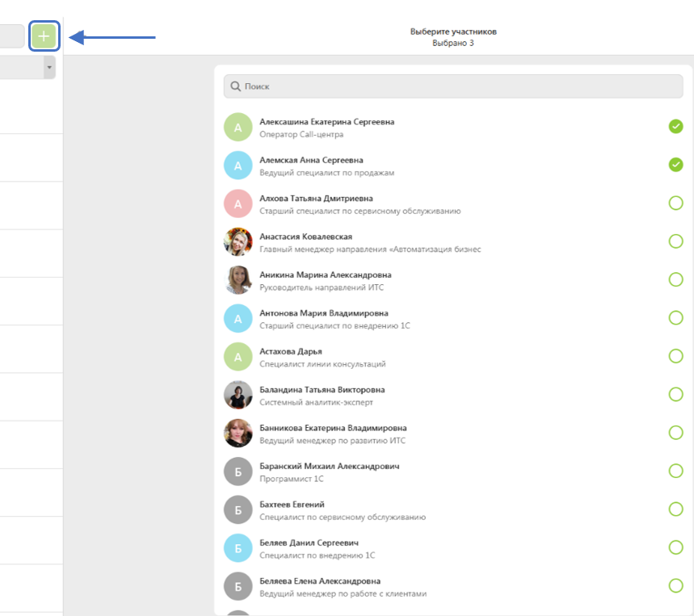Click Алексашина Екатерина avatar icon

(238, 127)
